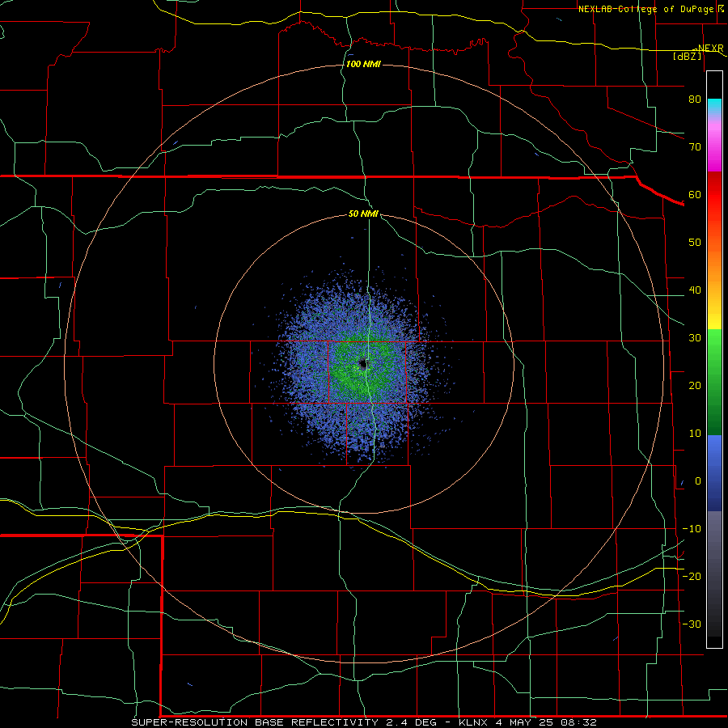Click the "20" value on the dBZ scale
Image resolution: width=728 pixels, height=728 pixels.
695,385
